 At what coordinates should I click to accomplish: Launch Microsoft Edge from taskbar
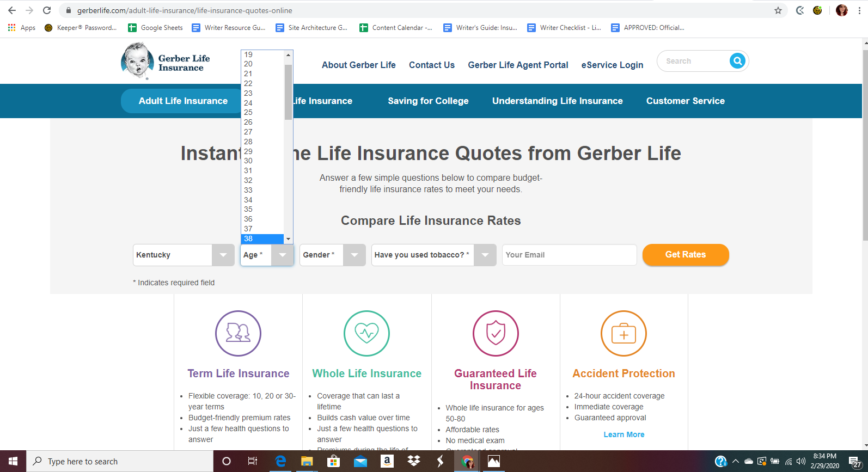point(280,461)
